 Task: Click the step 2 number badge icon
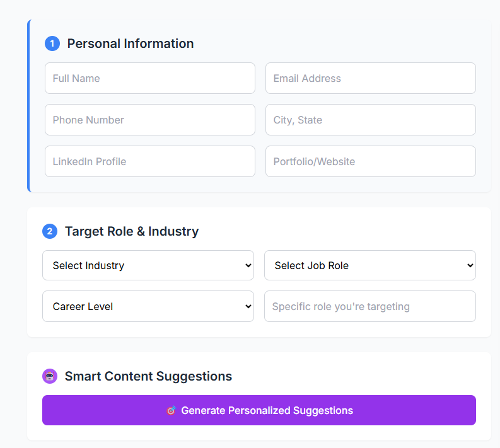50,231
